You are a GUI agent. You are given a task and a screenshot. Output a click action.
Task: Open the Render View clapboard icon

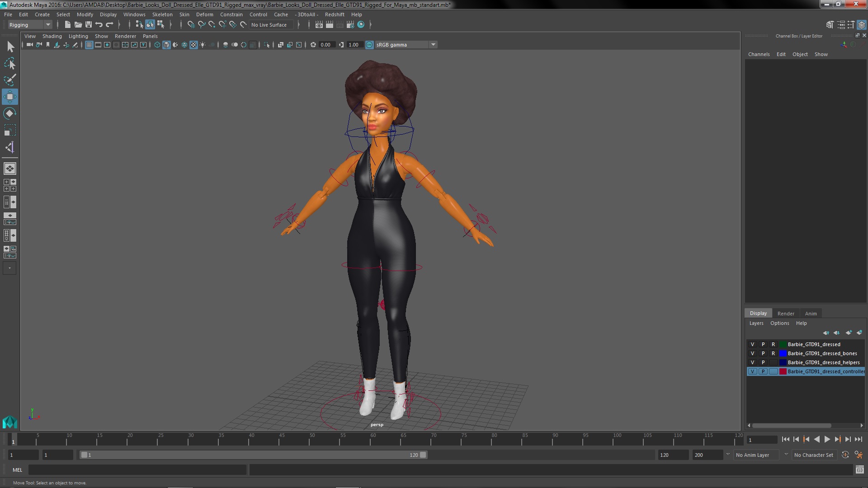point(319,24)
